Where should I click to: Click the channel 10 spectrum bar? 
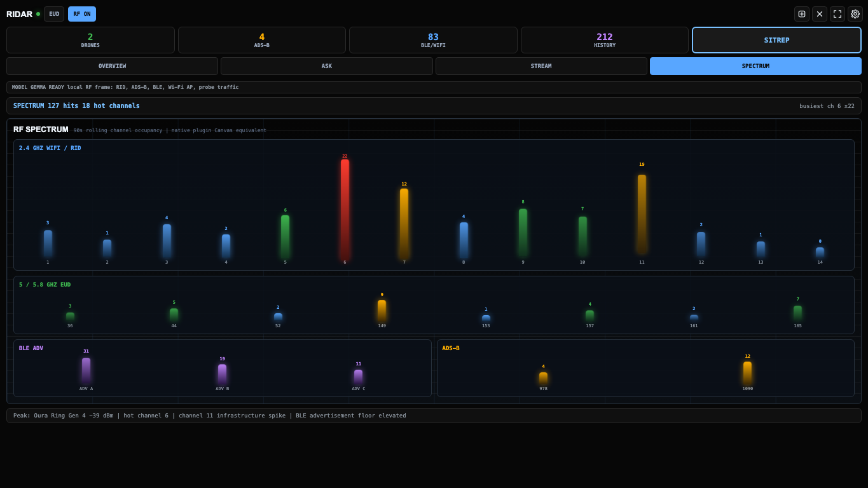[x=582, y=236]
